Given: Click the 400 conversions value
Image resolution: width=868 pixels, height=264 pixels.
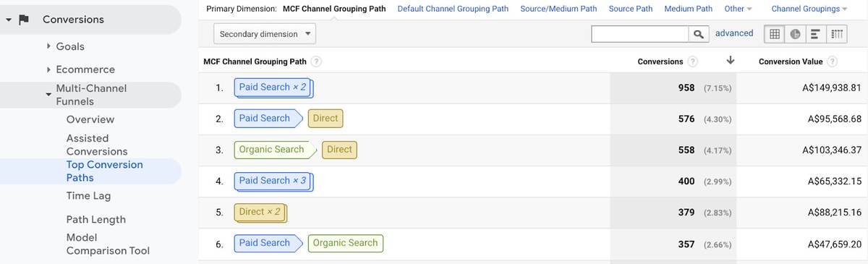Looking at the screenshot, I should (x=686, y=181).
